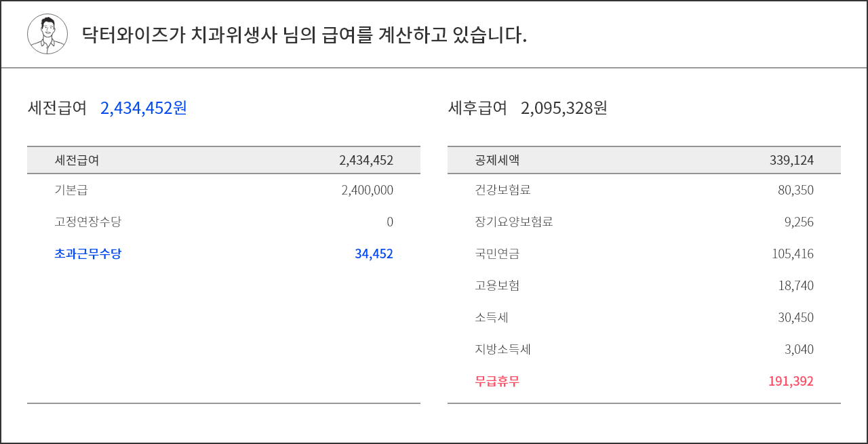
Task: Open the blue 초과근무수당 link
Action: (x=88, y=254)
